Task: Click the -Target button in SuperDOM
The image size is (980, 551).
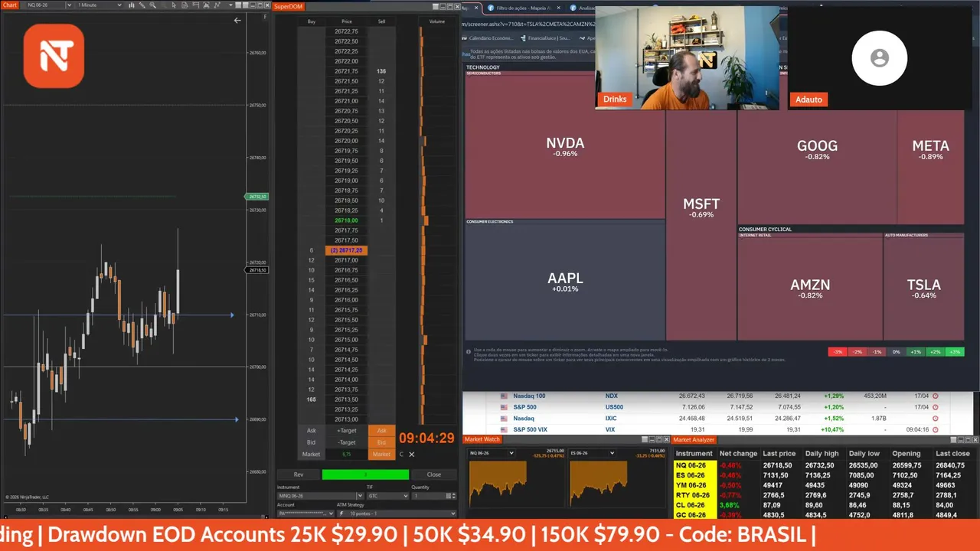Action: [x=347, y=442]
